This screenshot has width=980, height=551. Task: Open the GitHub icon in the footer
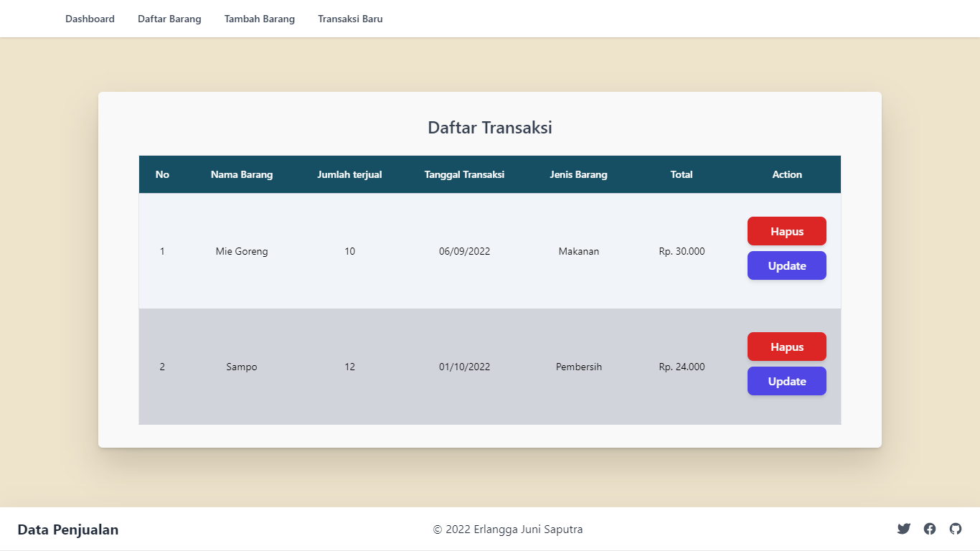pos(956,529)
